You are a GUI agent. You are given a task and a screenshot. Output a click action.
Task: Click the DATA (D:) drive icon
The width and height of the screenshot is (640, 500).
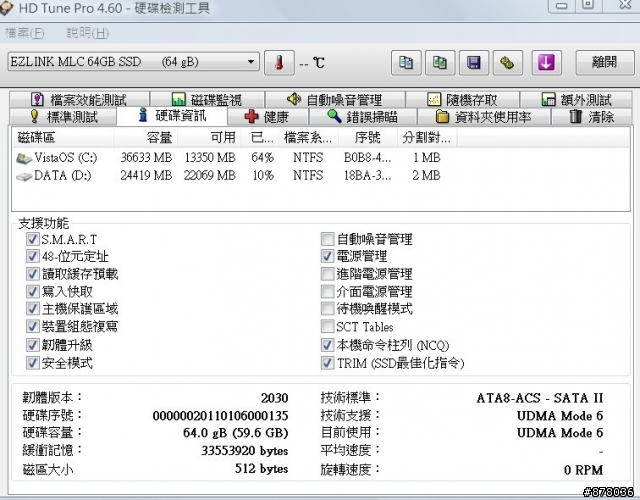24,176
